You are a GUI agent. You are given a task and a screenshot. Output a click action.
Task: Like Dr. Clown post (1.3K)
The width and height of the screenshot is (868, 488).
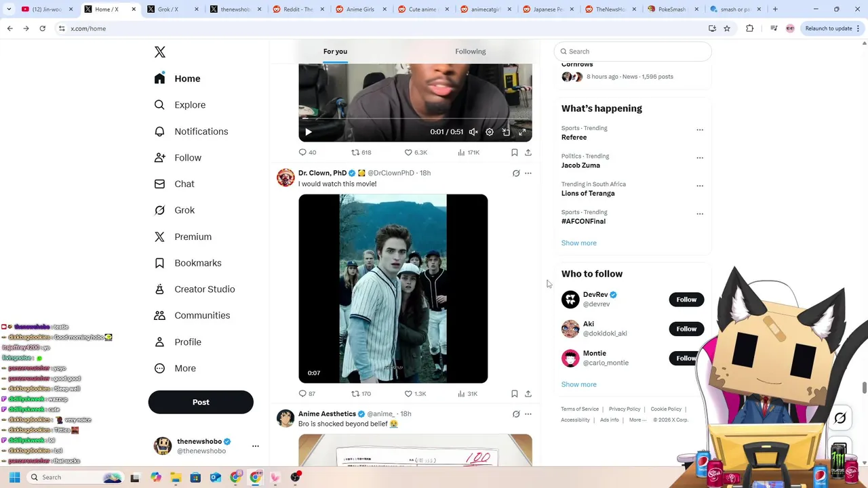415,394
